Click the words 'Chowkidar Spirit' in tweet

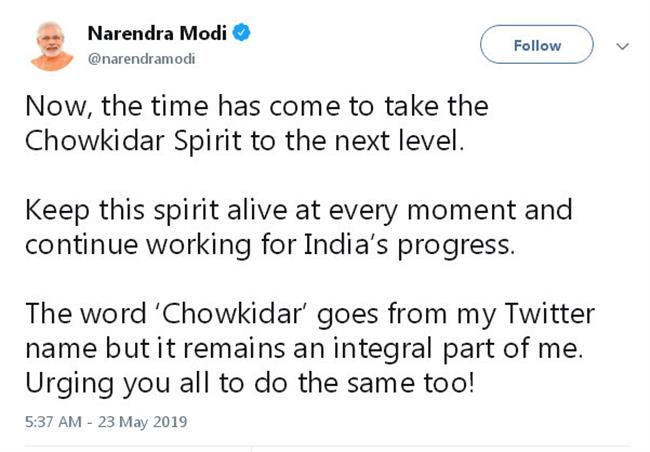coord(133,141)
